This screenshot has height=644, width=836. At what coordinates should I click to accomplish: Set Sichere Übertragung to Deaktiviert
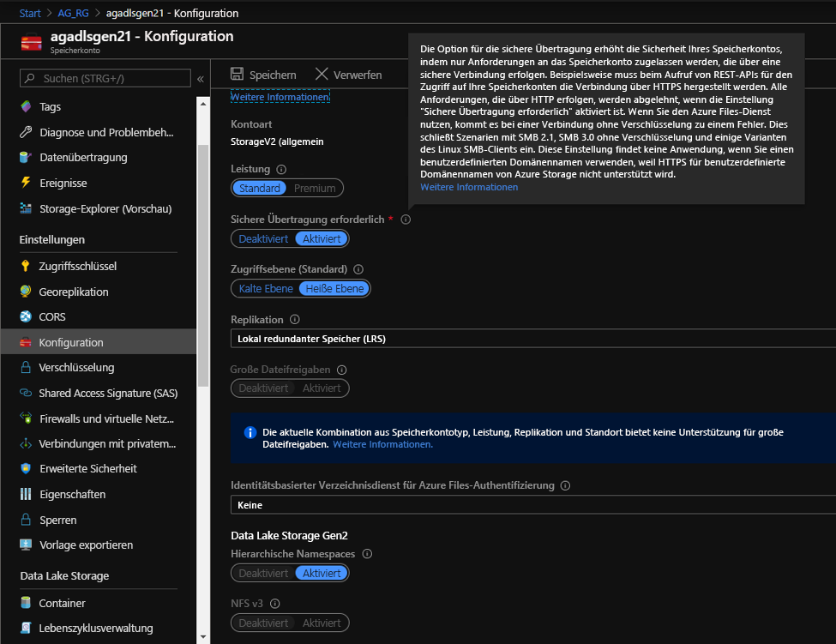[x=263, y=239]
